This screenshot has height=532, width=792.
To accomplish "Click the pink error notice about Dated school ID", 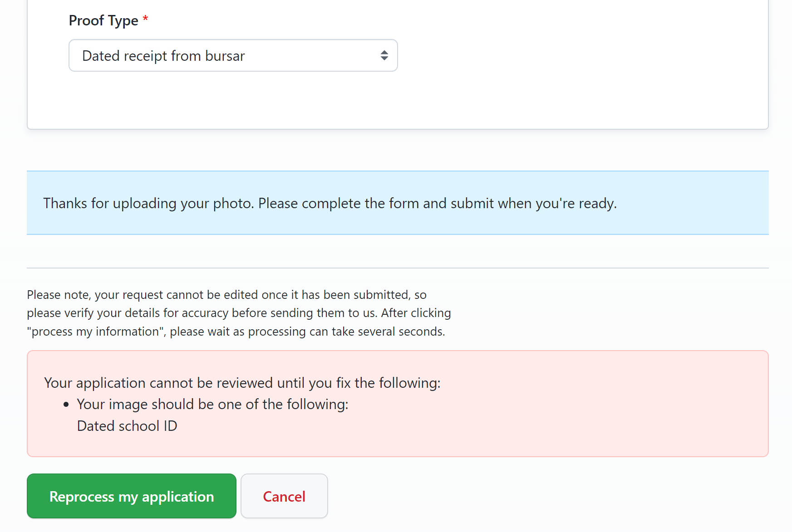I will point(397,403).
